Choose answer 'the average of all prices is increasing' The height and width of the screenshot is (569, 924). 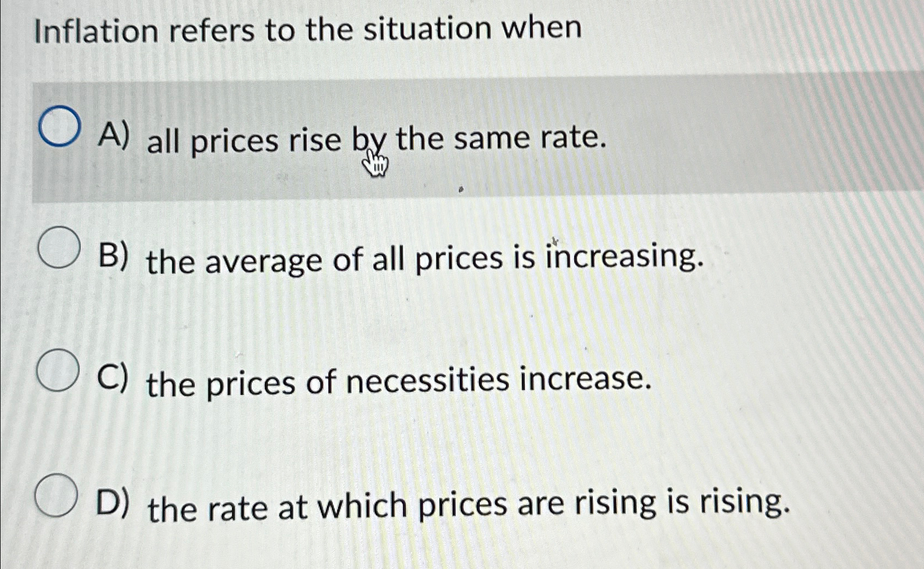(x=422, y=260)
